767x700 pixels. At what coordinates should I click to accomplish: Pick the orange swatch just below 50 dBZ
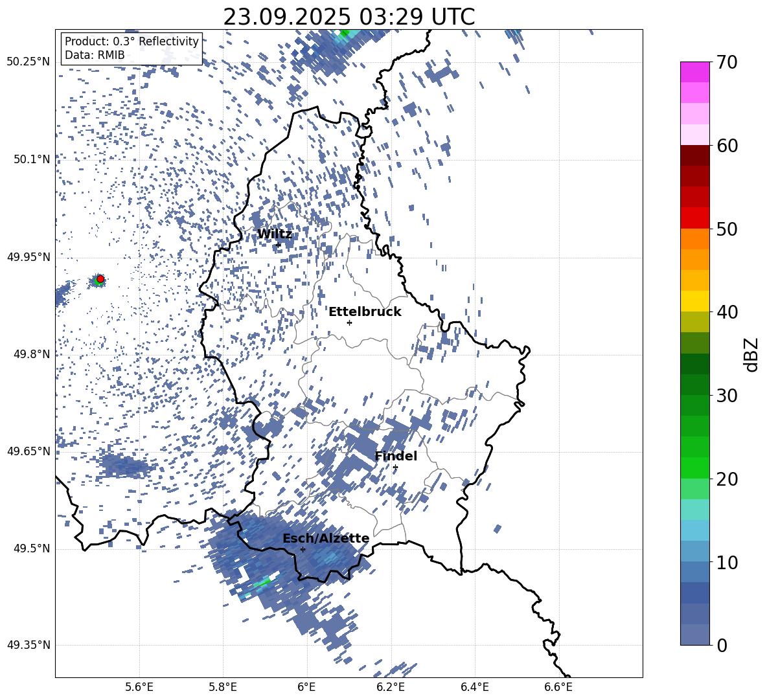pyautogui.click(x=694, y=239)
